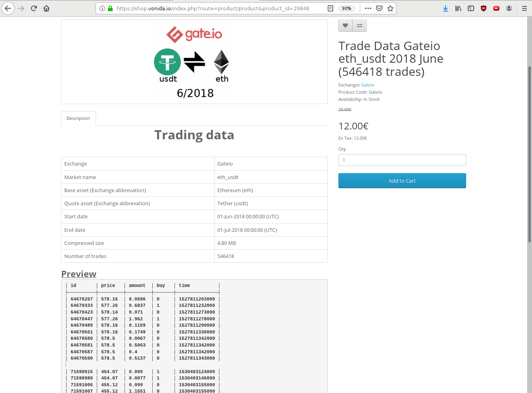Screen dimensions: 532x393
Task: Compare this product arrows button
Action: pos(360,25)
